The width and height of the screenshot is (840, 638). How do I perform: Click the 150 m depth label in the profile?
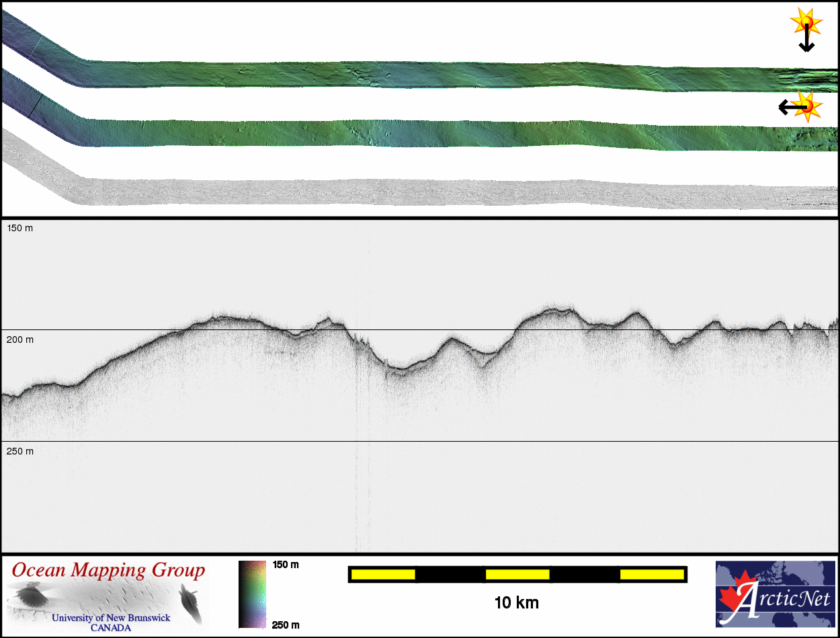pyautogui.click(x=19, y=229)
